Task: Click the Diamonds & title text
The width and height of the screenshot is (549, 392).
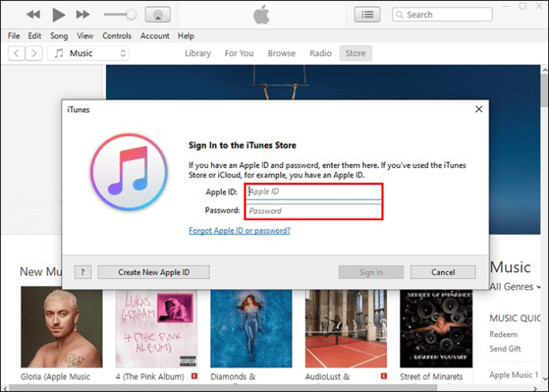Action: [233, 377]
